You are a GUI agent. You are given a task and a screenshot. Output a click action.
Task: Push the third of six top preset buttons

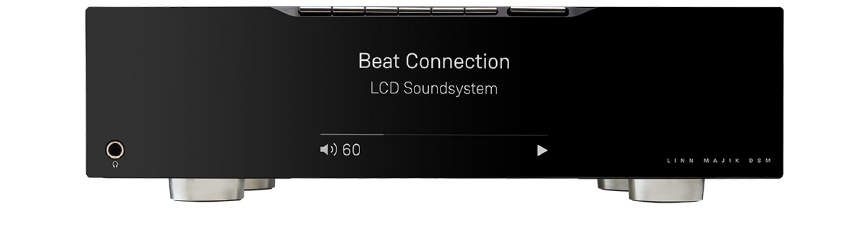(381, 11)
